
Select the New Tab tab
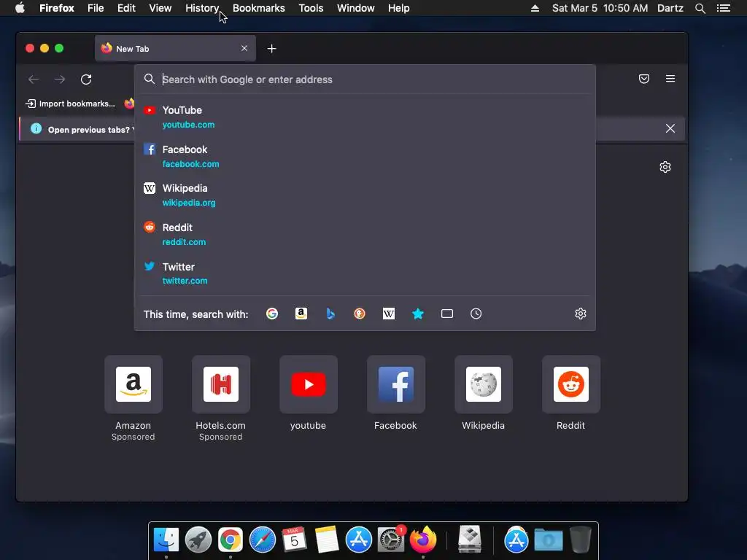pos(175,49)
